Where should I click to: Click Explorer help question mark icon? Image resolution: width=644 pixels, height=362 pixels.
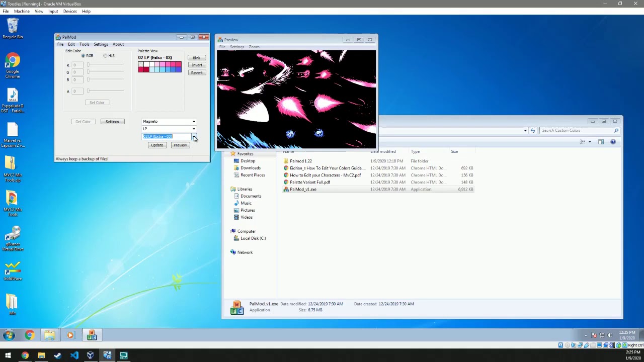coord(613,142)
